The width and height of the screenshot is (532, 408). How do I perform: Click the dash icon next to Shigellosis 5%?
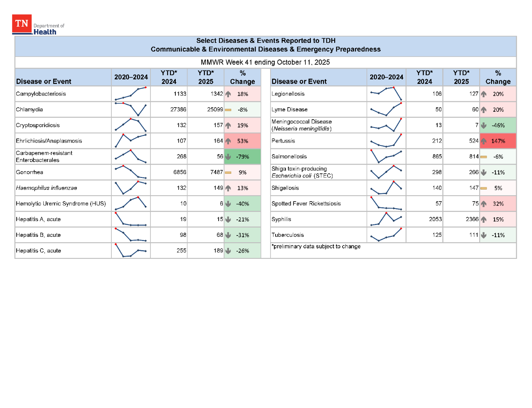pyautogui.click(x=483, y=188)
